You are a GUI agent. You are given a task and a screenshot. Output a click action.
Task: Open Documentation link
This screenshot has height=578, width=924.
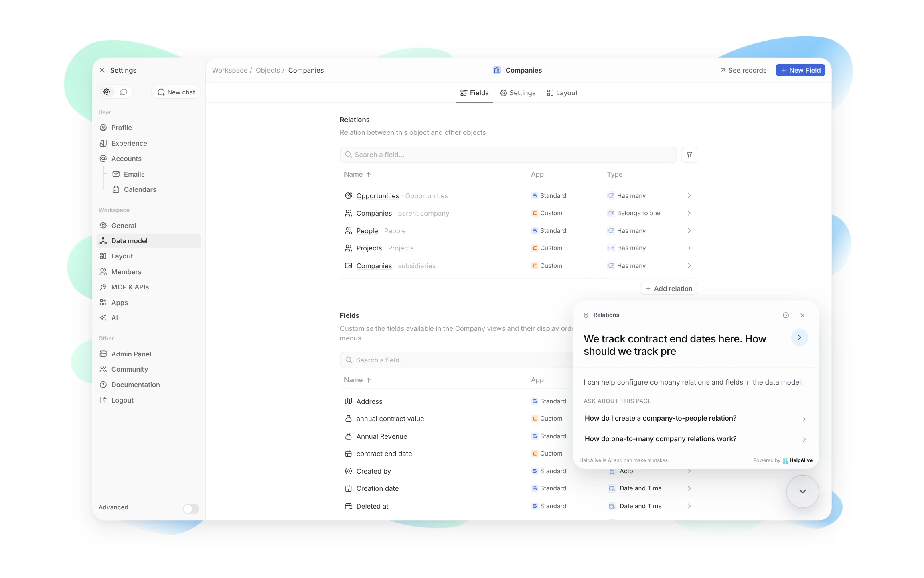point(149,385)
